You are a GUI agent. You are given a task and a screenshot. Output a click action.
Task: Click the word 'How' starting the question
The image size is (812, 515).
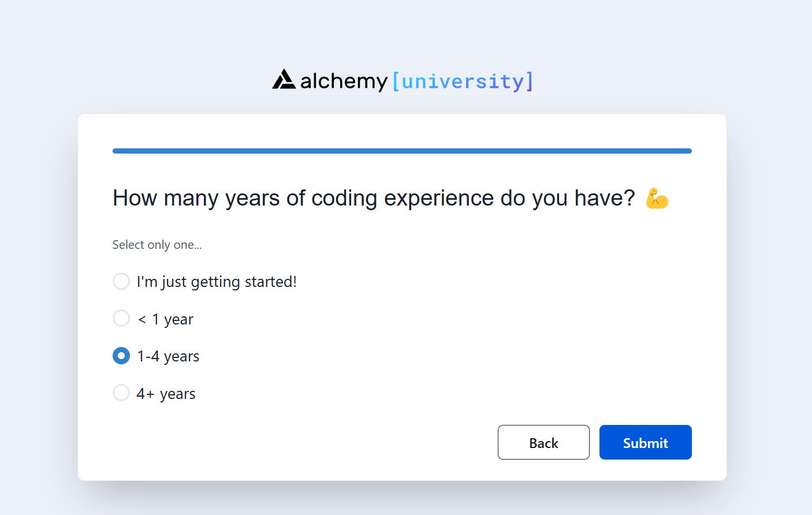(x=135, y=198)
